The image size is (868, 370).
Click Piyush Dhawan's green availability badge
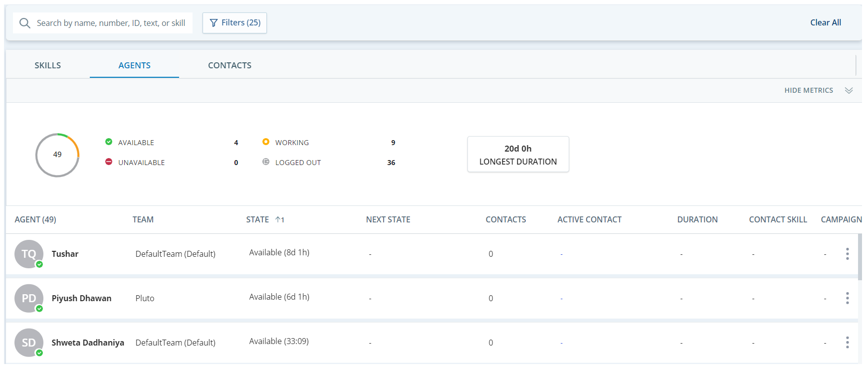coord(39,309)
